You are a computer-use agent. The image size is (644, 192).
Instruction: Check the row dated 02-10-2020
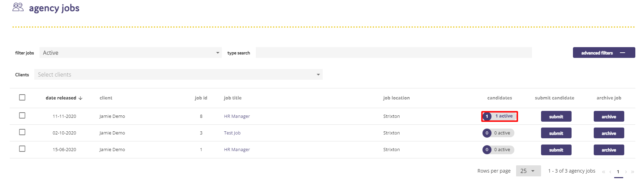point(22,132)
